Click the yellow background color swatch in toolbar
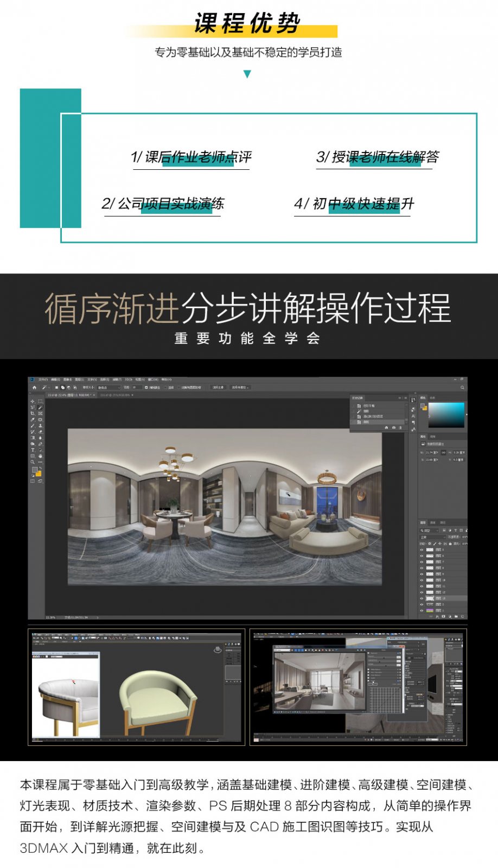Image resolution: width=498 pixels, height=868 pixels. point(39,474)
